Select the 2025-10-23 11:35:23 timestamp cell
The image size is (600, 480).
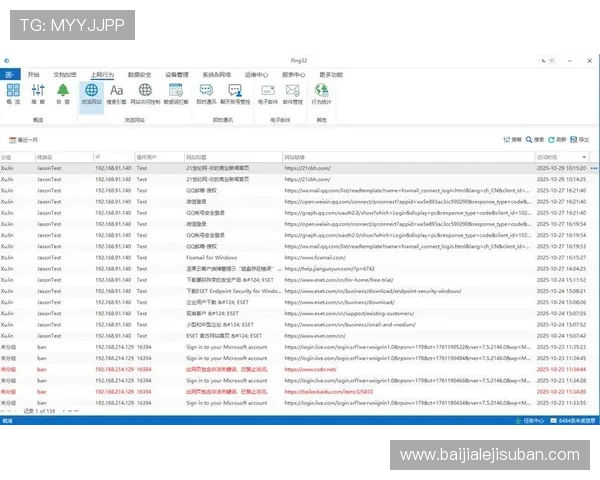click(561, 347)
